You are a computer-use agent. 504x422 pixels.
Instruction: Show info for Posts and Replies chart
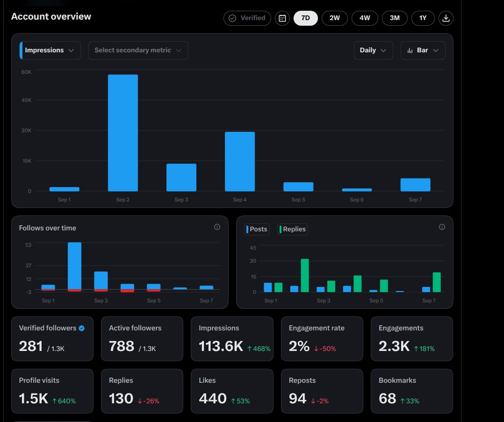coord(442,227)
